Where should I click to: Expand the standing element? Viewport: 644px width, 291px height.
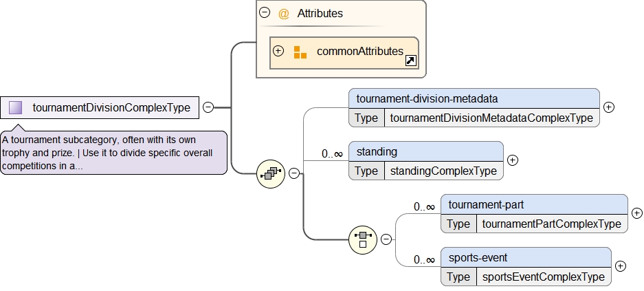tap(512, 160)
